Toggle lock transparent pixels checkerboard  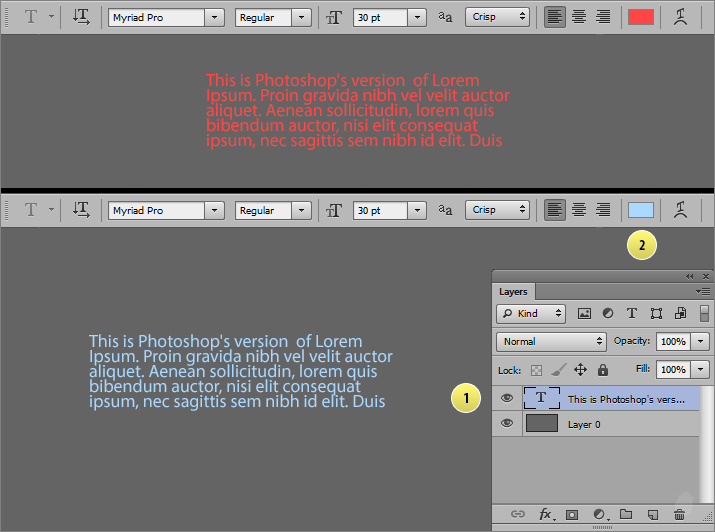[535, 370]
